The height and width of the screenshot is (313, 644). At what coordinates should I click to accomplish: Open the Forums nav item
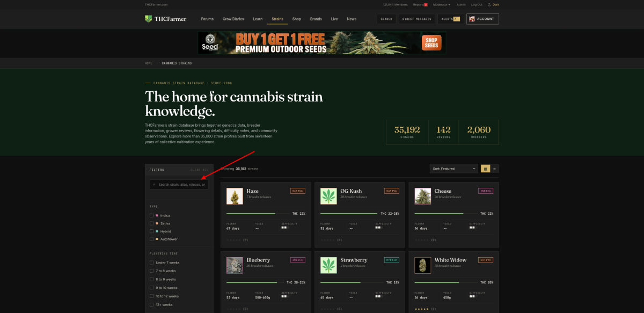coord(207,19)
